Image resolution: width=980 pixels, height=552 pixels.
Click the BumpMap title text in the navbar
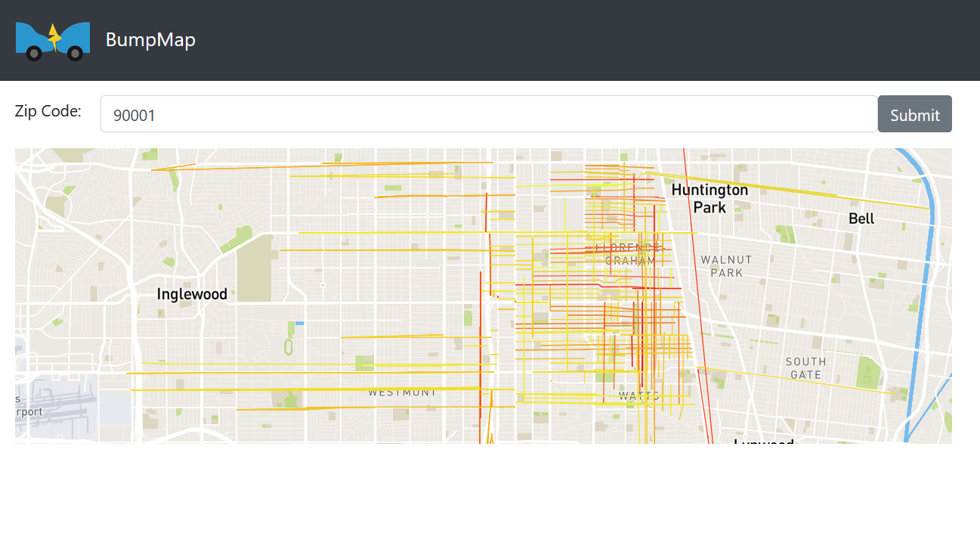tap(150, 39)
